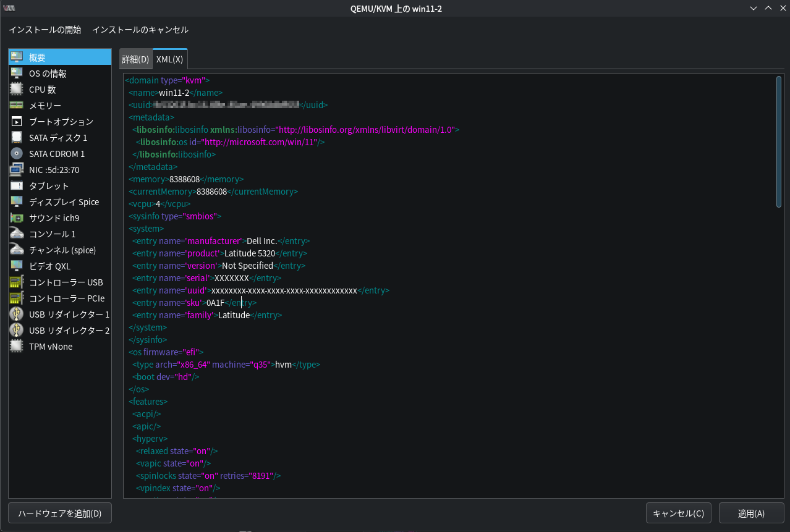The width and height of the screenshot is (790, 532).
Task: Open the NIC :5d:23:70 network icon
Action: [17, 170]
